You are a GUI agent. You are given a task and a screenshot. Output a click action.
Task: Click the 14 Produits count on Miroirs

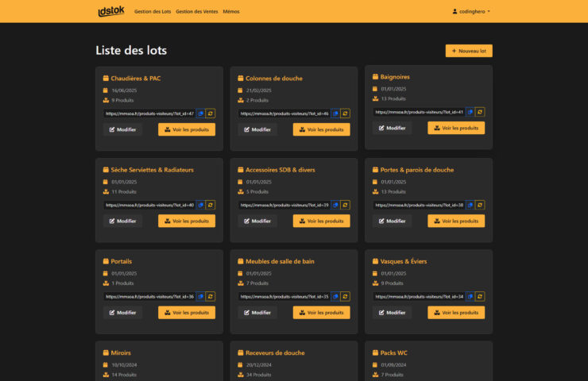point(124,375)
